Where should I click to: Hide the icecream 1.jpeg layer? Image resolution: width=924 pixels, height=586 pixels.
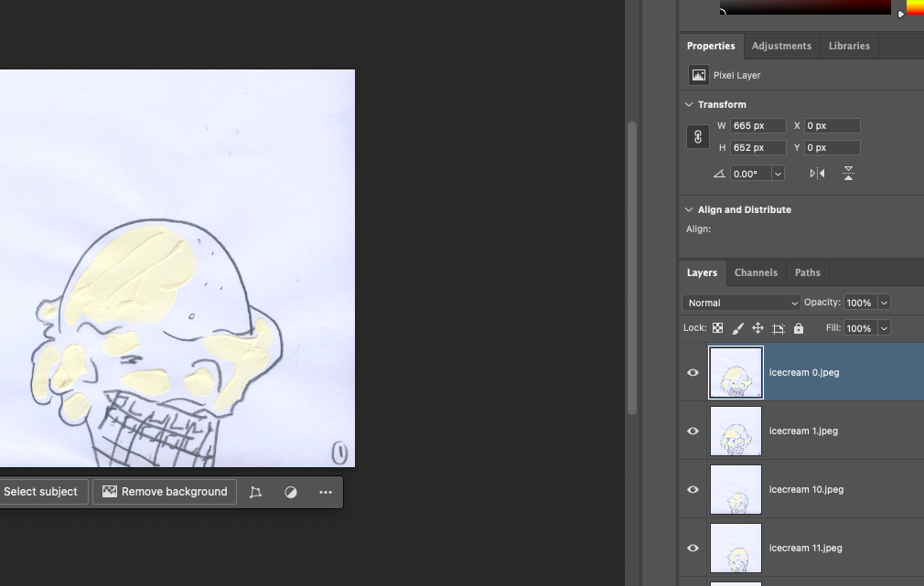coord(693,432)
